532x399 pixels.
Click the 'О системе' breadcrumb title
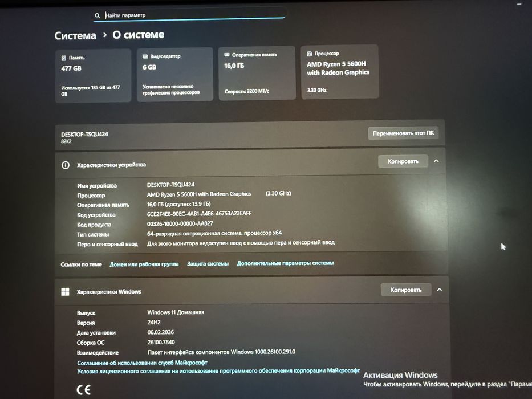139,35
